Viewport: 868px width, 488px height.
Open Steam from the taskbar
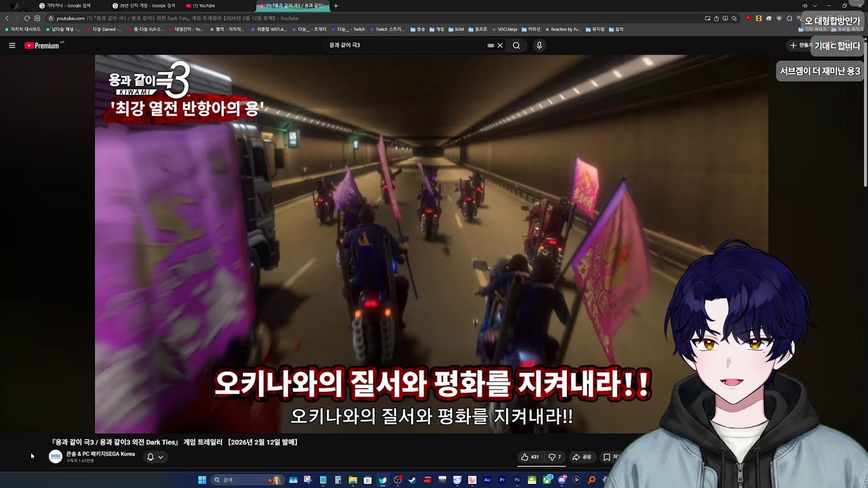(412, 480)
